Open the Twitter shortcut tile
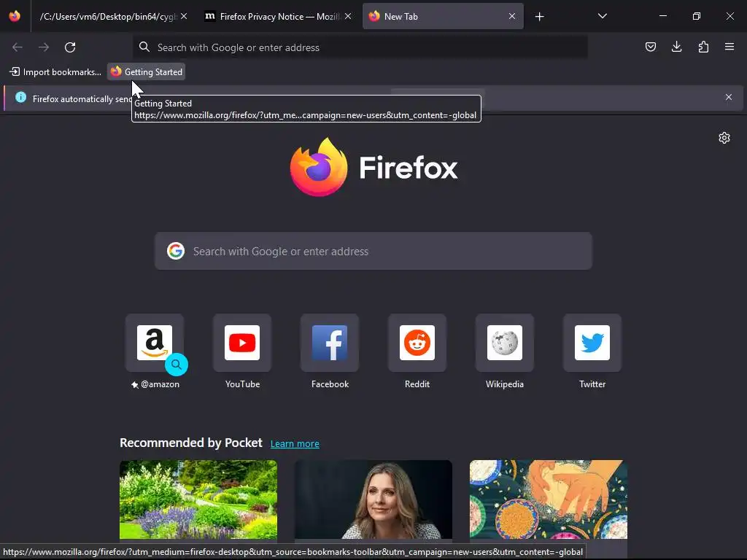 592,343
